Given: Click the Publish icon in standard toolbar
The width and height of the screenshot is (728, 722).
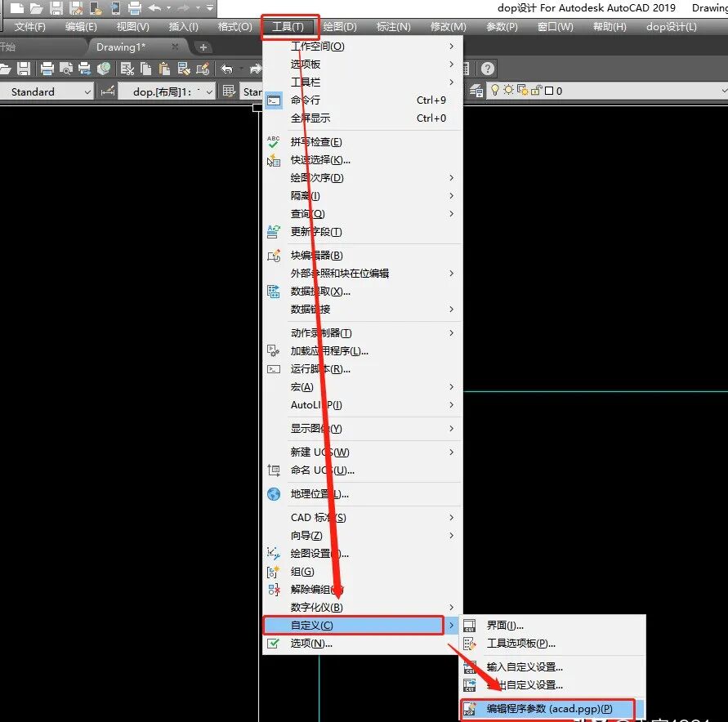Looking at the screenshot, I should tap(84, 69).
